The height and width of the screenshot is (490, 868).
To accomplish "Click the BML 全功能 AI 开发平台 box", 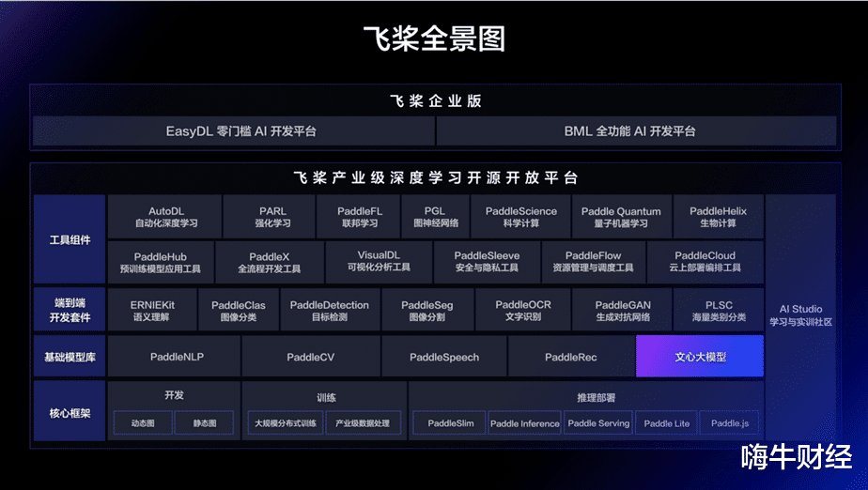I will tap(637, 131).
